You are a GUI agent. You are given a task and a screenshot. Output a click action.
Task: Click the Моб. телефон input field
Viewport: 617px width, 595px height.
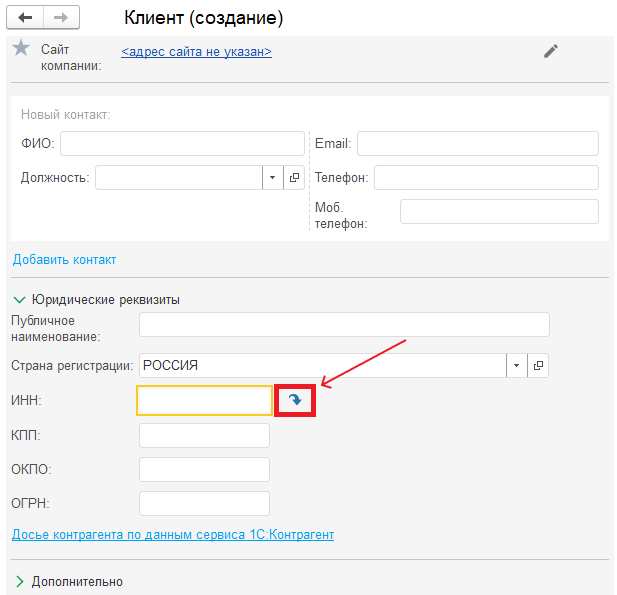pos(499,211)
